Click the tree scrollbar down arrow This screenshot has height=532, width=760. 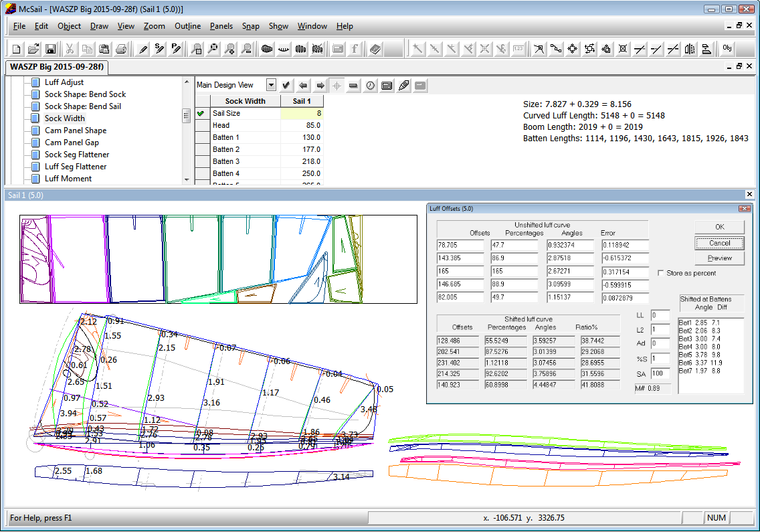coord(186,180)
